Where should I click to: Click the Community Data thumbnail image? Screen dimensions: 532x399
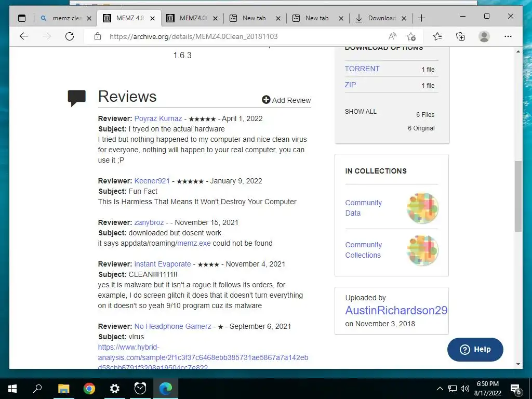(422, 208)
